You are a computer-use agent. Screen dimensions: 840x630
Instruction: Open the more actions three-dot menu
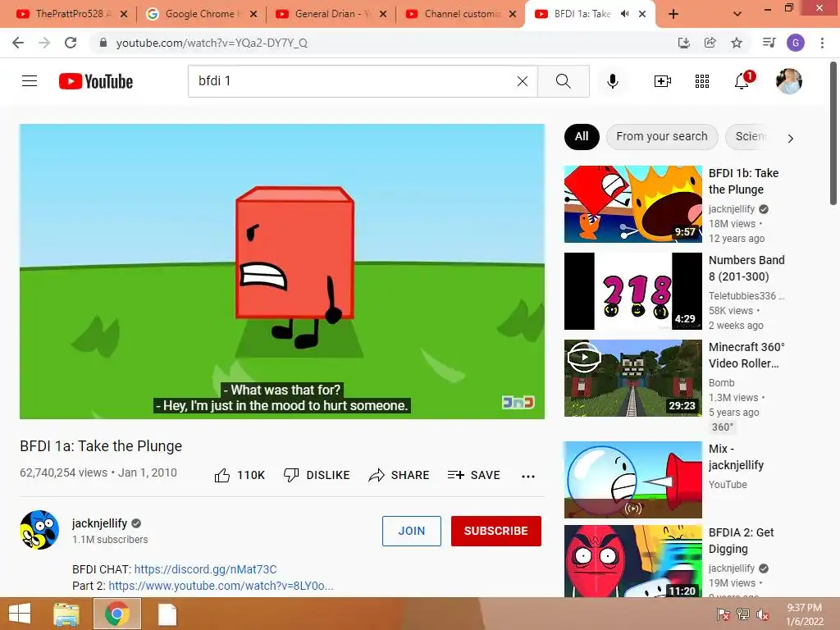coord(528,476)
